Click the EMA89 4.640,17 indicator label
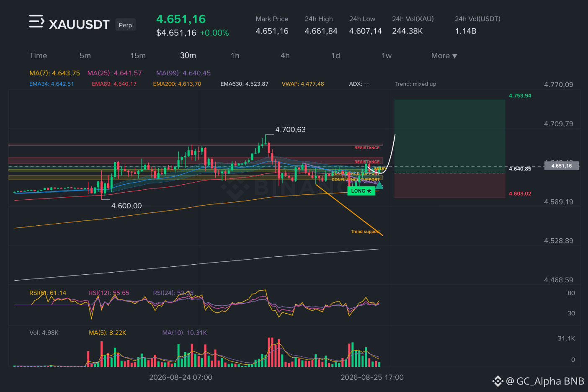Image resolution: width=588 pixels, height=392 pixels. coord(114,84)
